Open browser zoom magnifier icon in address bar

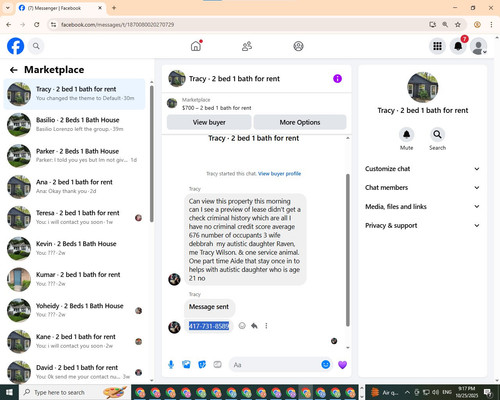click(445, 25)
